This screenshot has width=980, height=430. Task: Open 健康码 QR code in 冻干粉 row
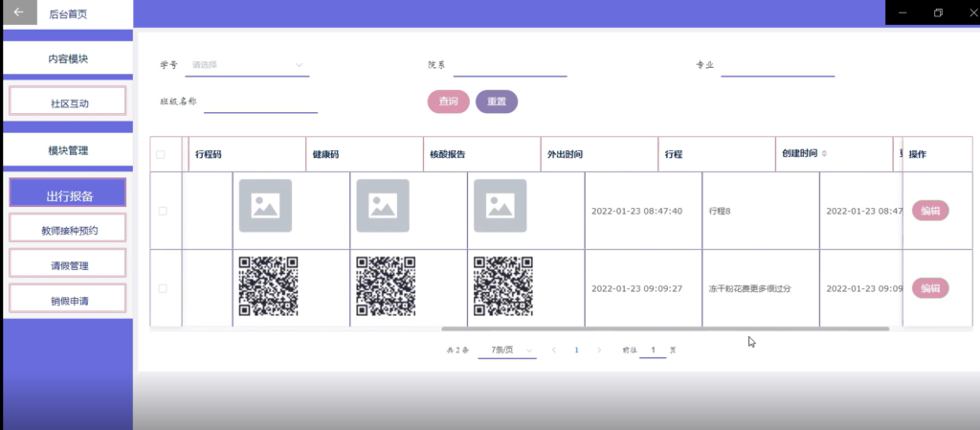[x=387, y=286]
